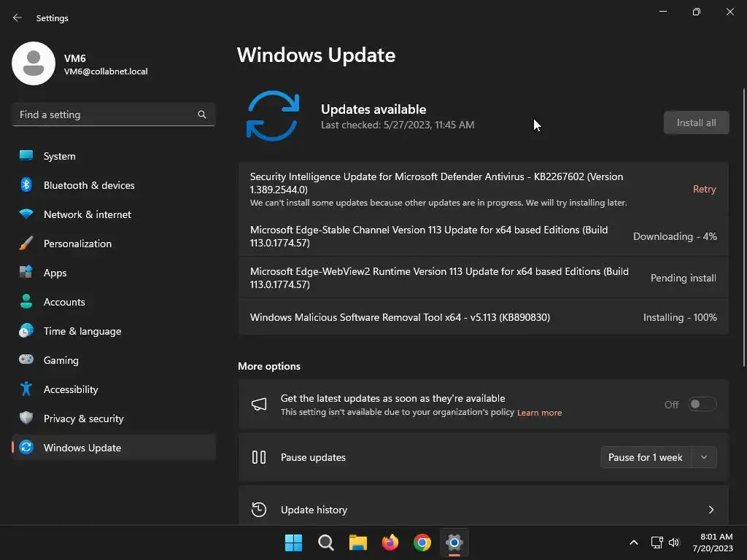Open Network & internet settings
The width and height of the screenshot is (747, 560).
(113, 214)
